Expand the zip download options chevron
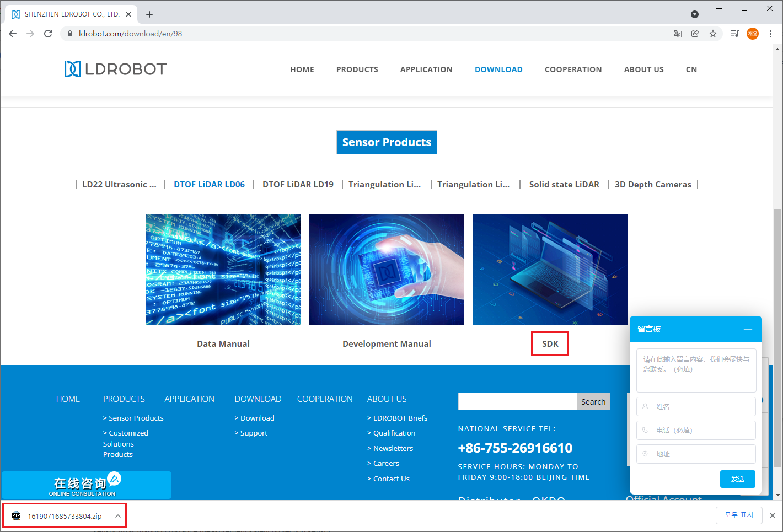The width and height of the screenshot is (783, 532). pyautogui.click(x=117, y=516)
